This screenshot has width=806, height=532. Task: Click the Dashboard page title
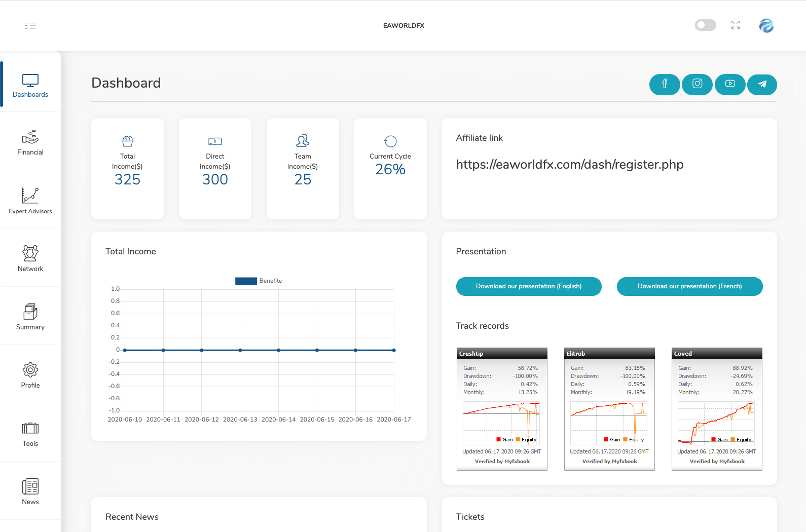126,83
